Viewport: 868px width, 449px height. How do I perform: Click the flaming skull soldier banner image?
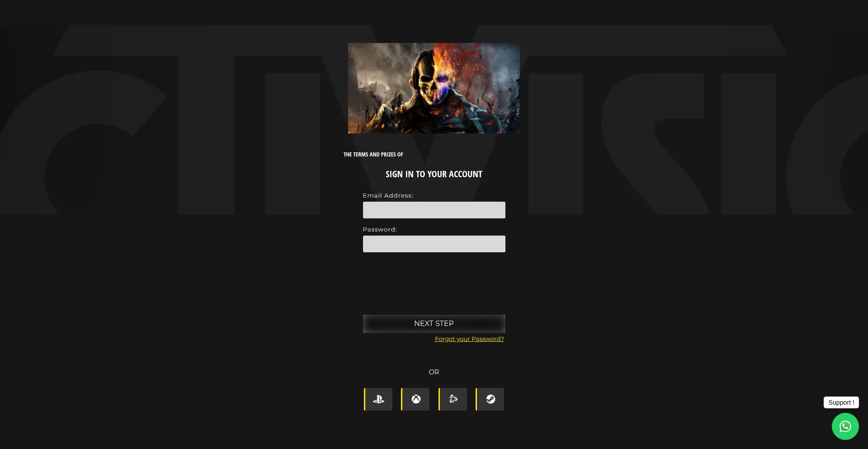coord(434,88)
